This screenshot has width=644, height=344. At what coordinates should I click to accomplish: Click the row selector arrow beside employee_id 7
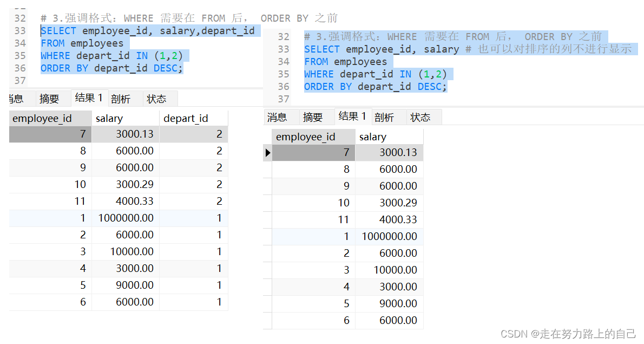tap(267, 153)
